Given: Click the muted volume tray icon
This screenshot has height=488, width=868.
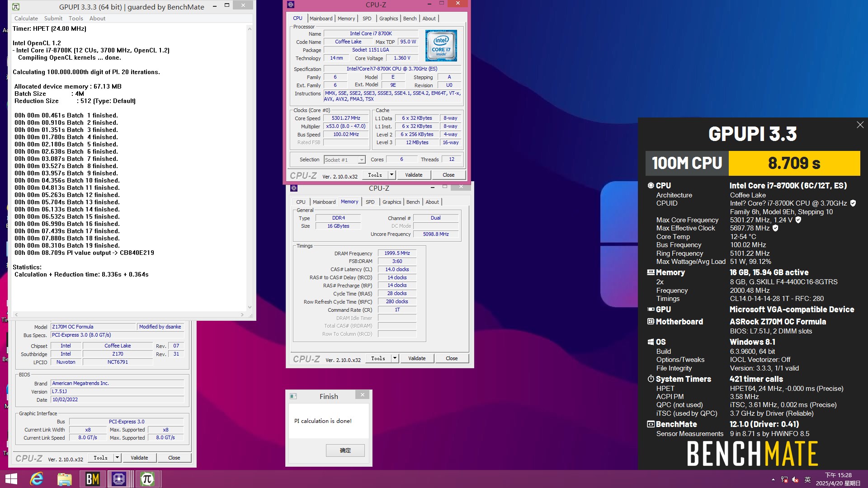Looking at the screenshot, I should point(796,479).
